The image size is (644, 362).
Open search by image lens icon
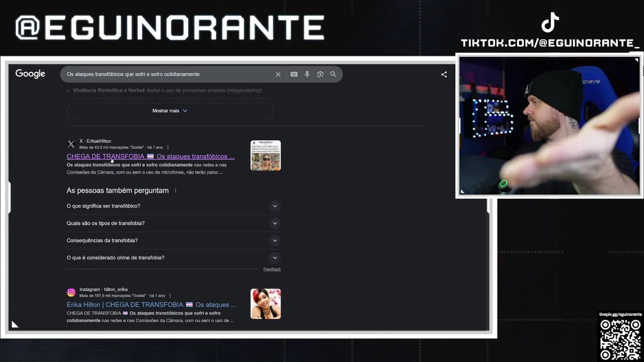pyautogui.click(x=320, y=74)
